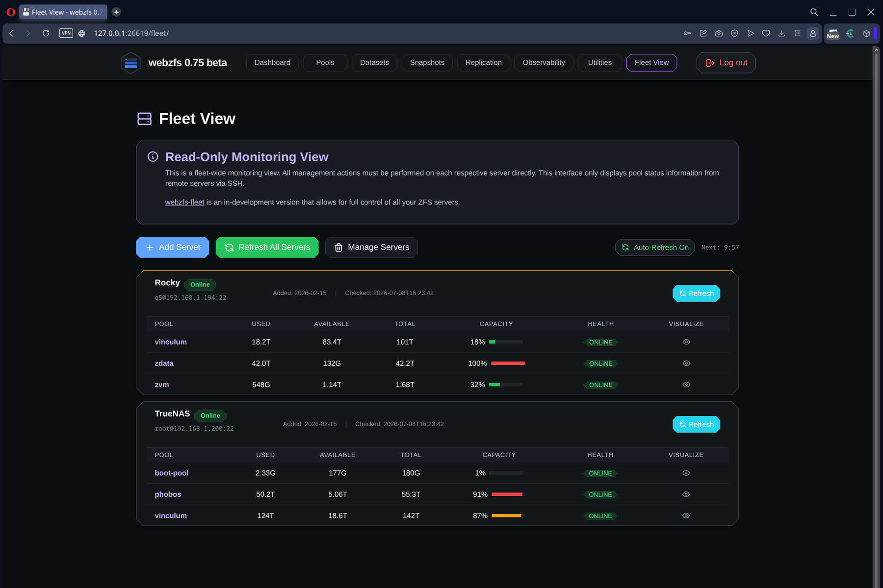Open the Datasets nav tab
883x588 pixels.
tap(374, 62)
